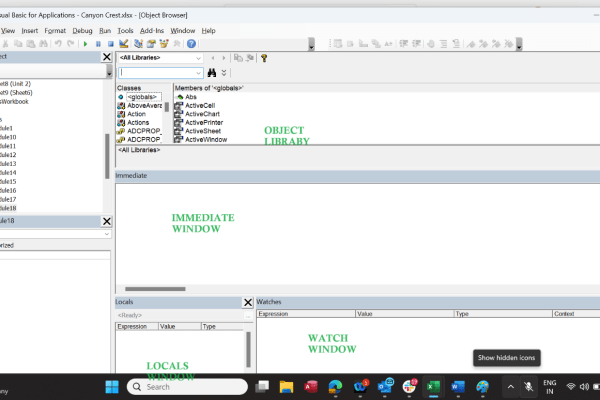Click the Break (pause) toolbar icon
The height and width of the screenshot is (400, 600).
click(x=98, y=44)
